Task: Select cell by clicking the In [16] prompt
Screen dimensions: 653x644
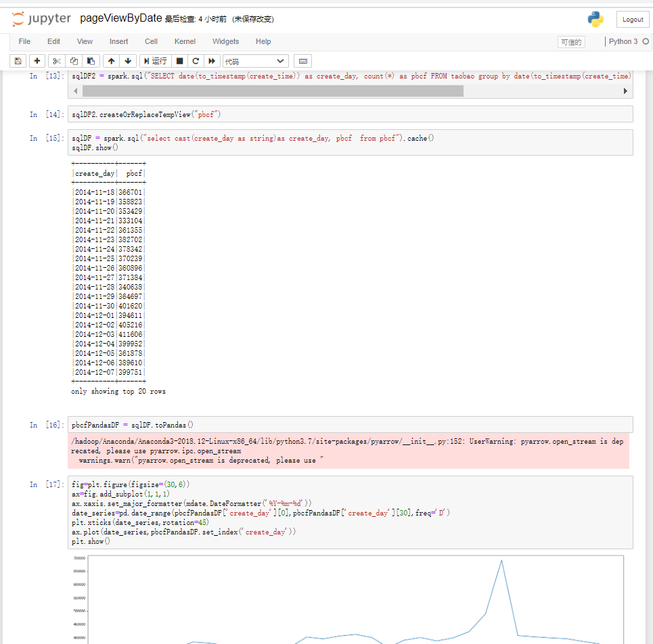Action: point(47,425)
